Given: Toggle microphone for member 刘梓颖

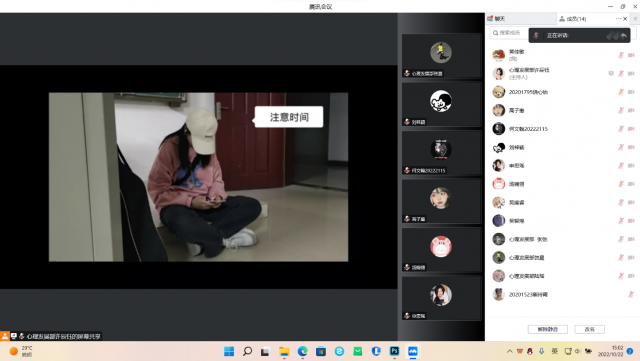Looking at the screenshot, I should click(x=621, y=147).
